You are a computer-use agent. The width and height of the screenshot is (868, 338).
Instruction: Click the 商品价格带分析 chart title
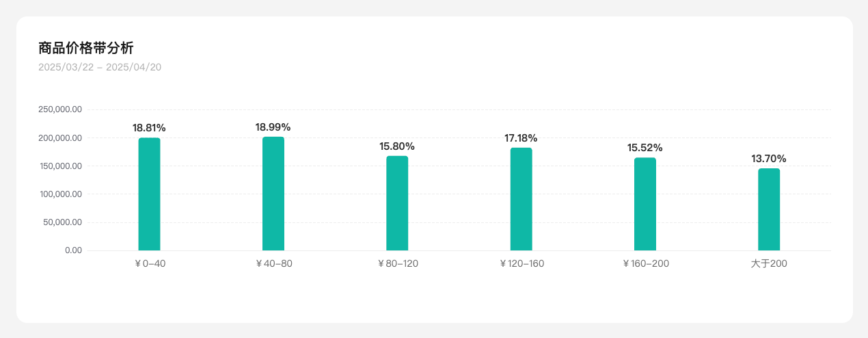86,48
